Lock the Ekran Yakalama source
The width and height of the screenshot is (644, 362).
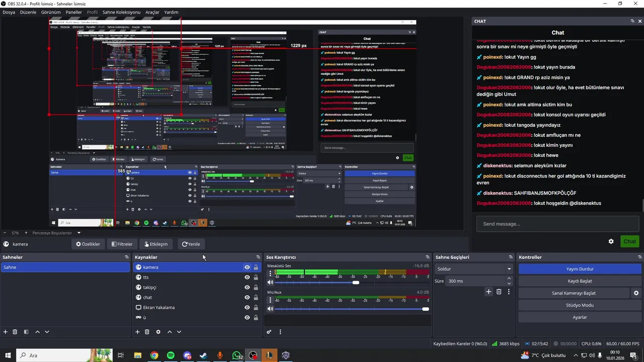click(x=256, y=308)
